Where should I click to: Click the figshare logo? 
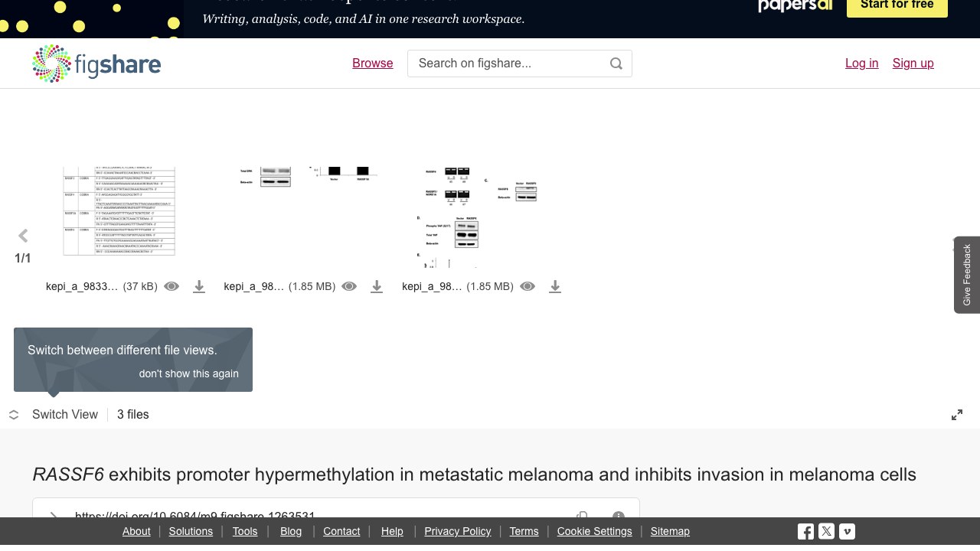pos(96,64)
